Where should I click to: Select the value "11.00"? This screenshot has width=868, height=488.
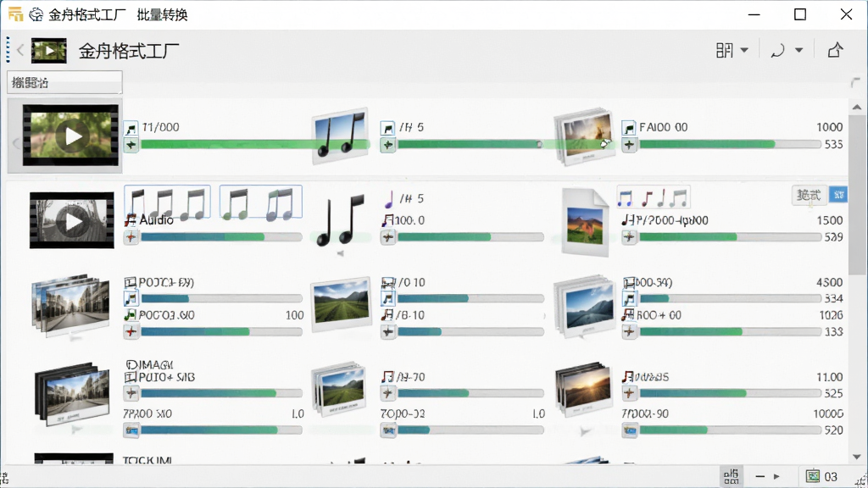[829, 377]
